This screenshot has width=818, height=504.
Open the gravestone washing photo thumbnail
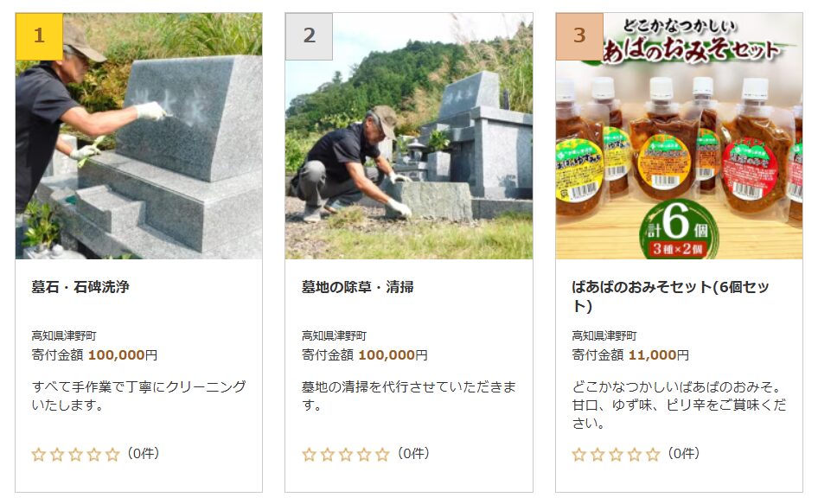coord(138,136)
